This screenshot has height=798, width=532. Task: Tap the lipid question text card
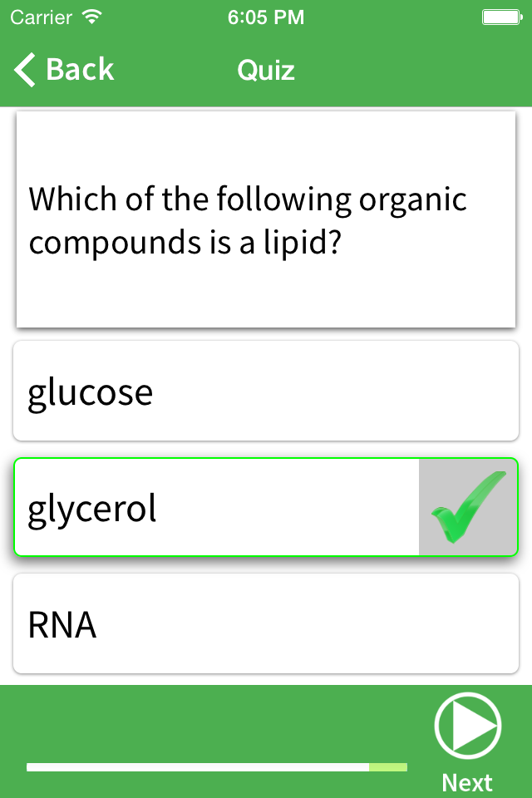266,220
